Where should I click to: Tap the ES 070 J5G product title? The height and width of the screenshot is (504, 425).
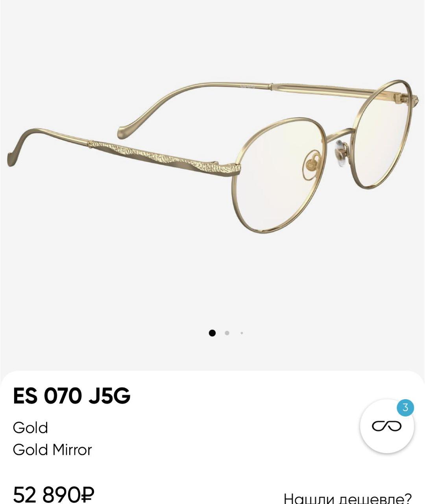point(72,395)
